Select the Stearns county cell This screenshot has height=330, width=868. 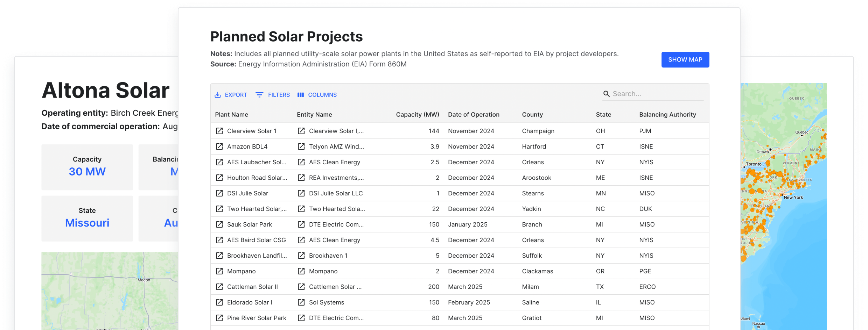point(533,193)
